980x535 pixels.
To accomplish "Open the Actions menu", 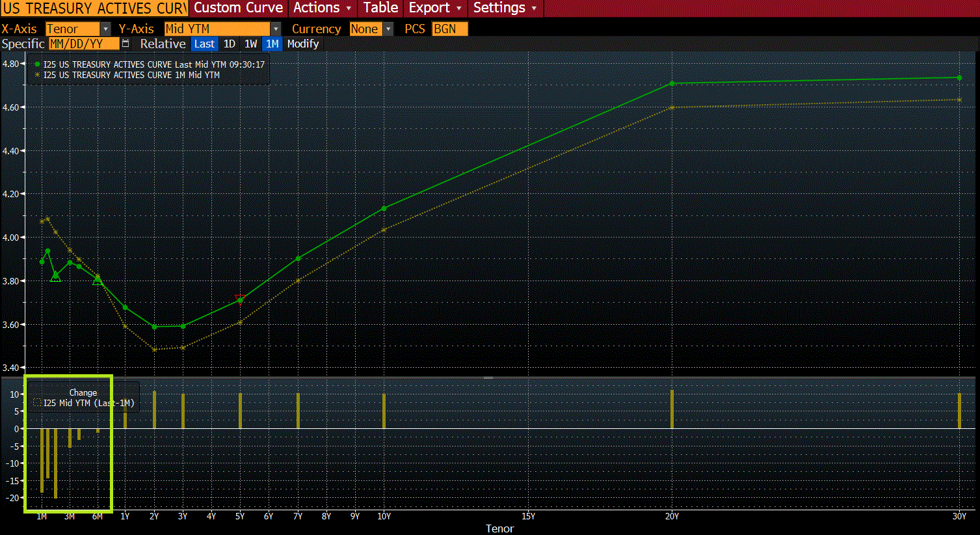I will (322, 8).
